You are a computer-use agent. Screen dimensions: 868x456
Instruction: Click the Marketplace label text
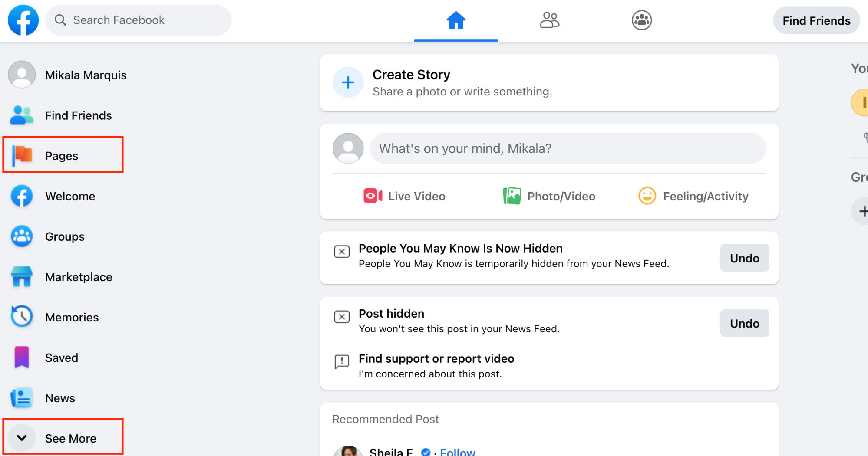pyautogui.click(x=79, y=277)
